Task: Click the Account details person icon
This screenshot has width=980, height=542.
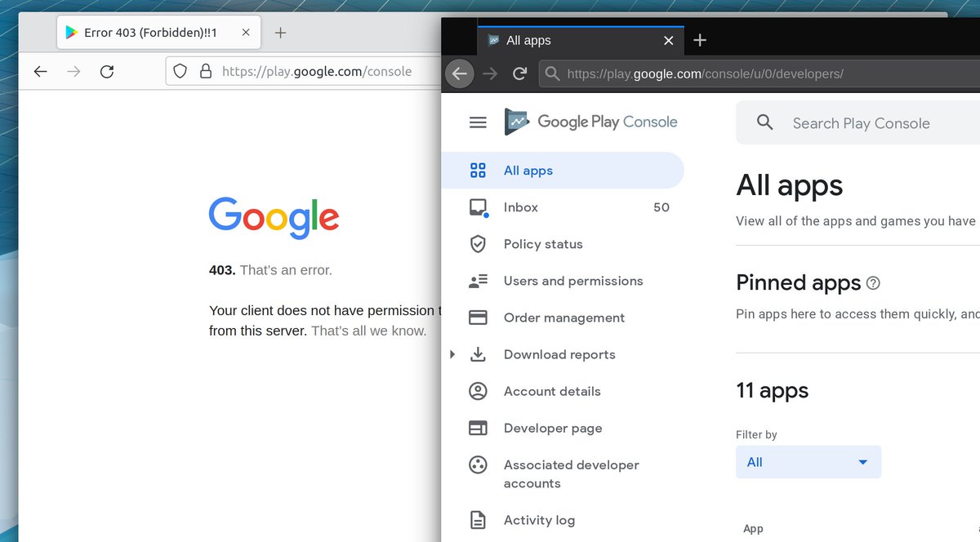Action: pyautogui.click(x=478, y=391)
